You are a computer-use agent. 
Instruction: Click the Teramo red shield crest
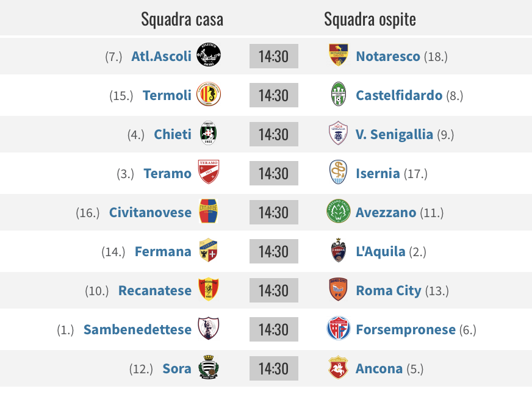(x=209, y=172)
